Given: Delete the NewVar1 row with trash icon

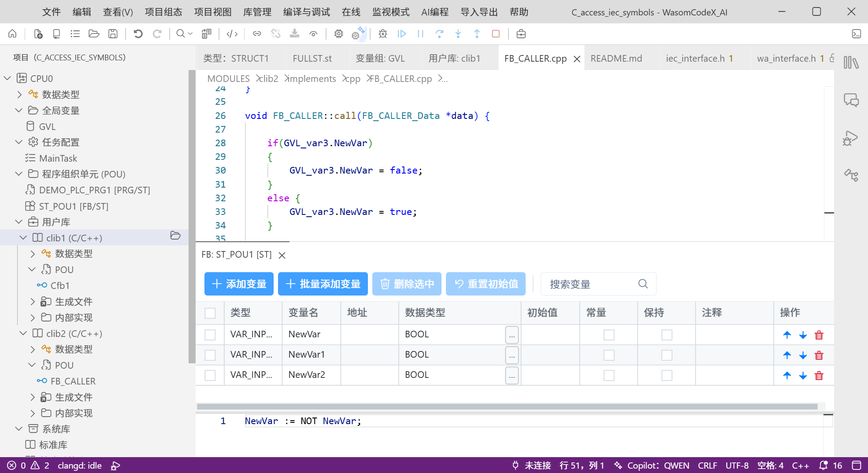Looking at the screenshot, I should click(819, 355).
